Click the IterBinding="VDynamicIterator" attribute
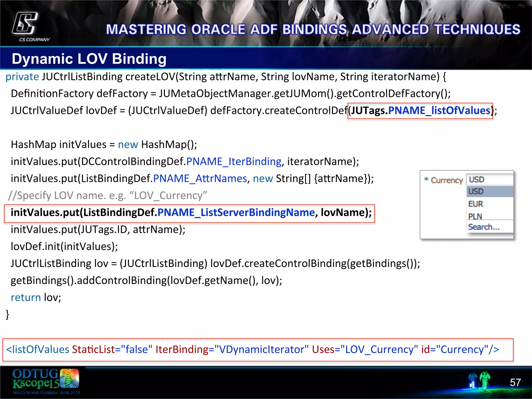This screenshot has width=532, height=399. [x=232, y=350]
